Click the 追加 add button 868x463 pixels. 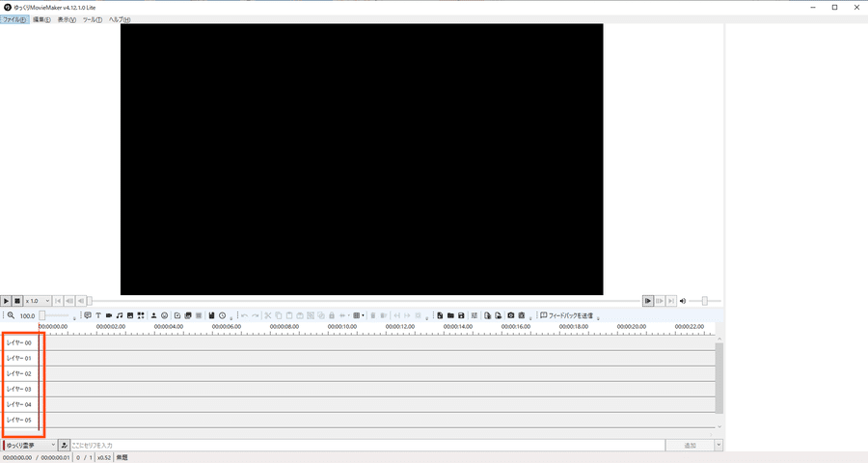tap(690, 446)
